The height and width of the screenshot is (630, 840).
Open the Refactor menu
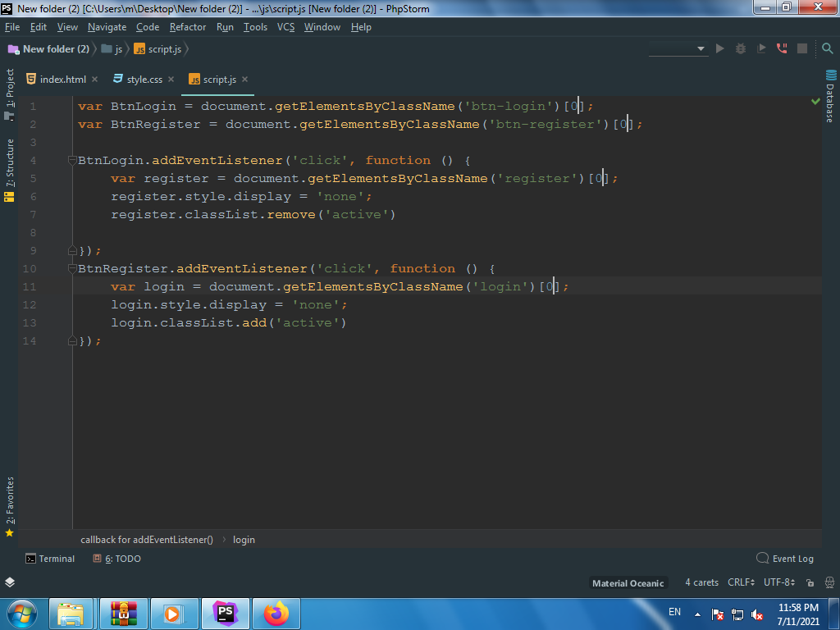tap(188, 27)
